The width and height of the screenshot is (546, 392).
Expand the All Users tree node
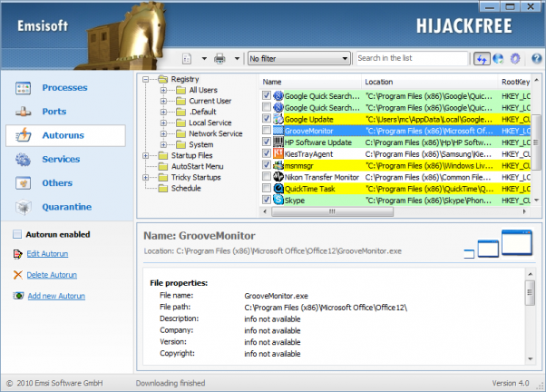click(x=163, y=90)
